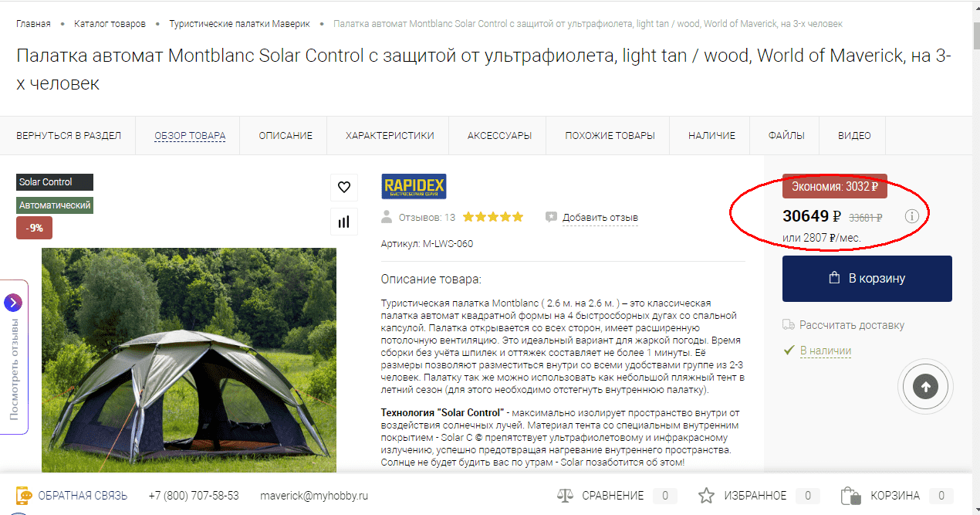The height and width of the screenshot is (515, 980).
Task: Go to the Видео tab
Action: coord(854,135)
